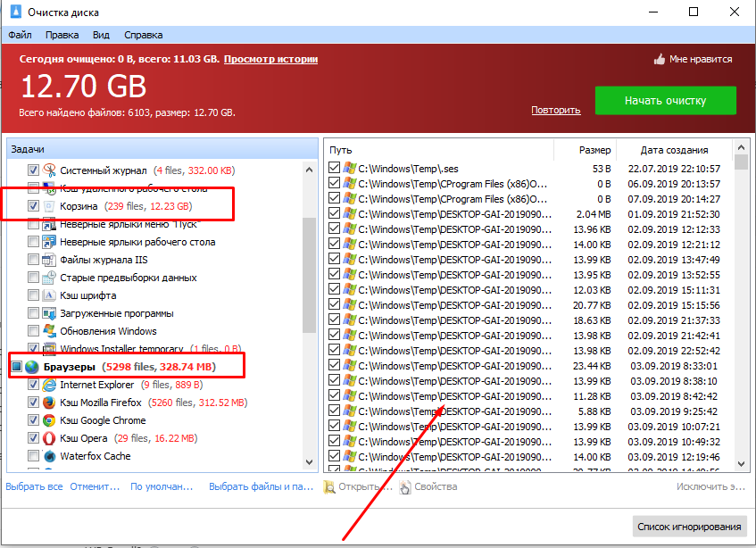Uncheck the first C:\Windows\Temp\.ses file row
The height and width of the screenshot is (548, 756).
click(x=335, y=168)
